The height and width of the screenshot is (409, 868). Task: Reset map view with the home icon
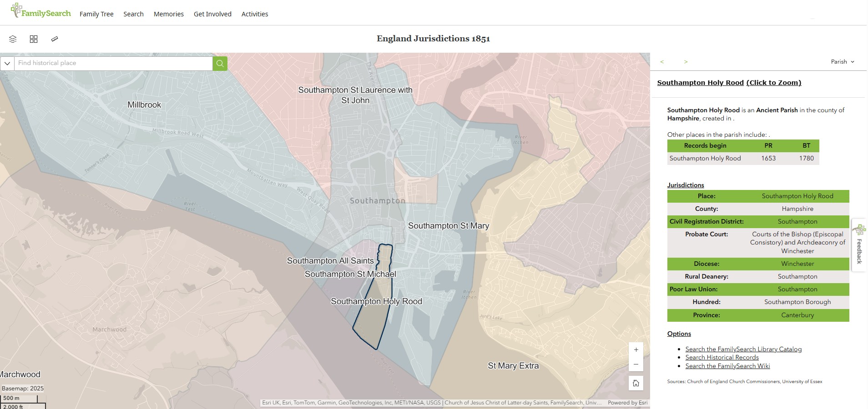636,383
